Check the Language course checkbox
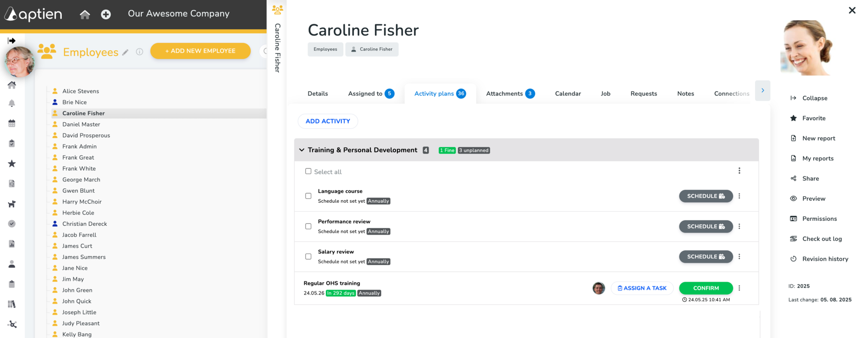Screen dimensions: 868x338 click(x=308, y=196)
